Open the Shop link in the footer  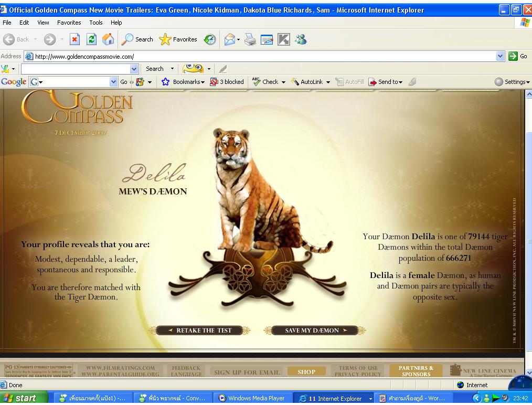[x=306, y=372]
